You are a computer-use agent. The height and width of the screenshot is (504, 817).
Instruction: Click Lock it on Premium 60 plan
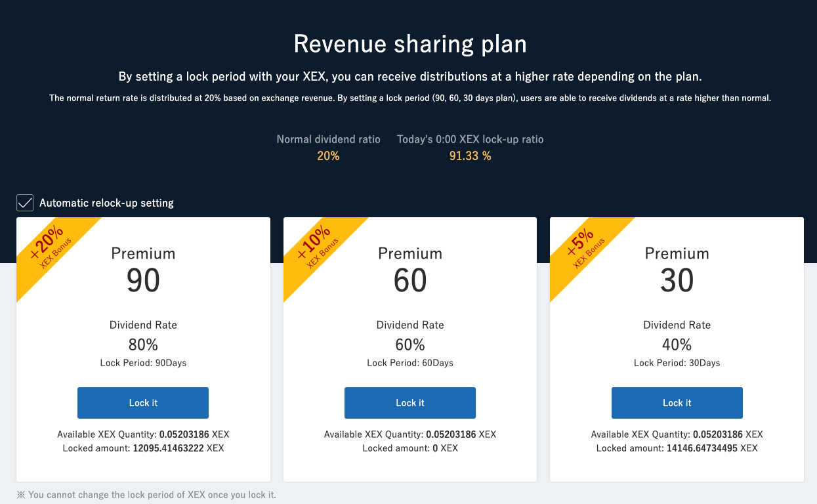410,403
